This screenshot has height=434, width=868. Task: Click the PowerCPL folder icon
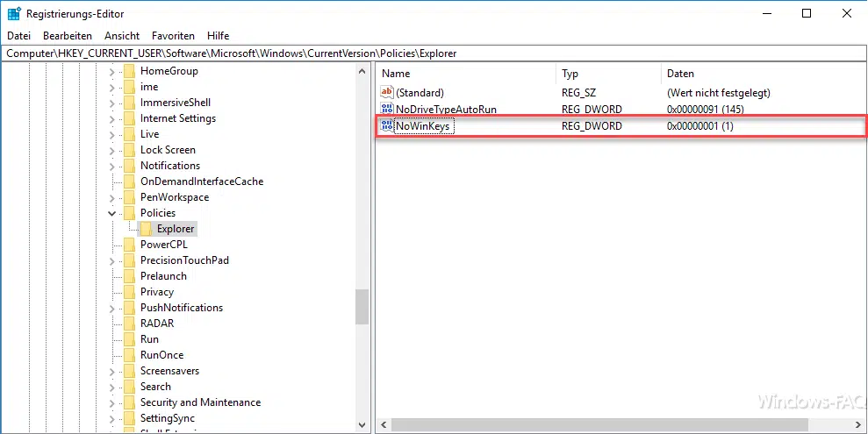[129, 245]
